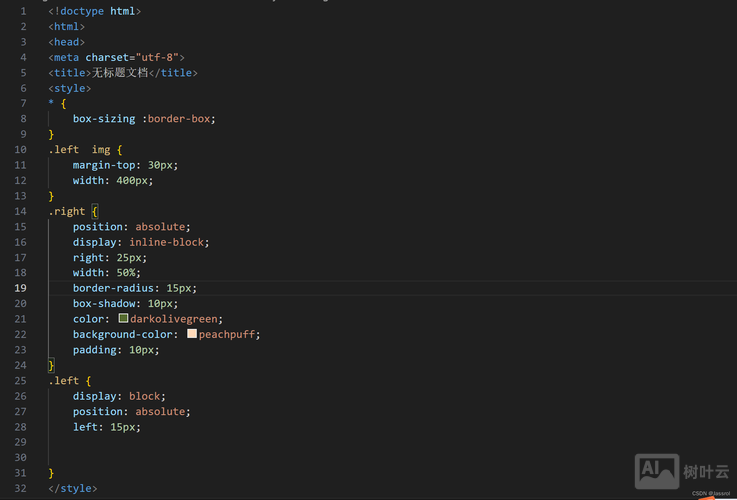Open the peachpuff color swatch picker
This screenshot has height=500, width=737.
pyautogui.click(x=192, y=334)
